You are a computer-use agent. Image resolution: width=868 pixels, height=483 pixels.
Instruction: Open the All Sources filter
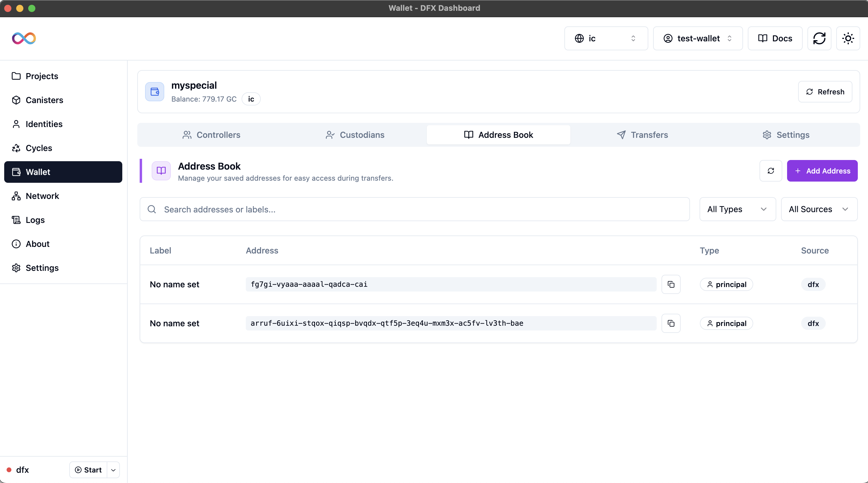pyautogui.click(x=819, y=209)
